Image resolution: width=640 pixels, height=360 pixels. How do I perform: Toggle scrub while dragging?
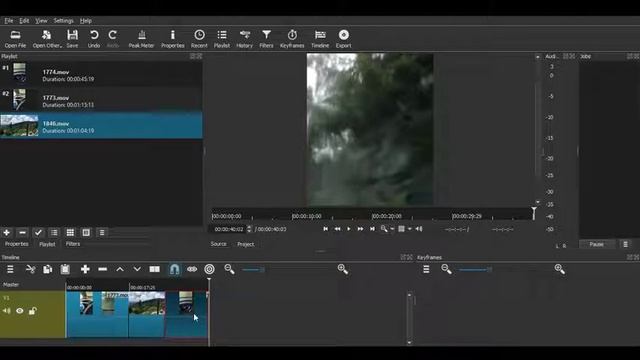coord(192,269)
